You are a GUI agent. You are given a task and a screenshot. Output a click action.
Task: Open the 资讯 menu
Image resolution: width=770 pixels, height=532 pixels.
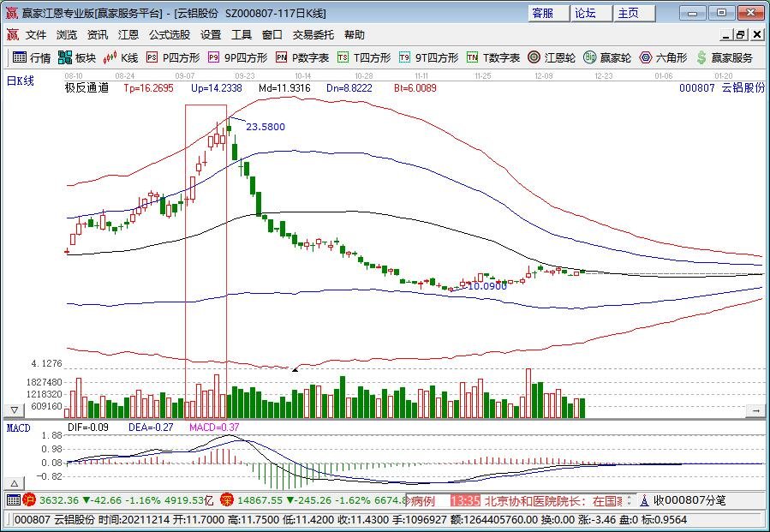[98, 35]
